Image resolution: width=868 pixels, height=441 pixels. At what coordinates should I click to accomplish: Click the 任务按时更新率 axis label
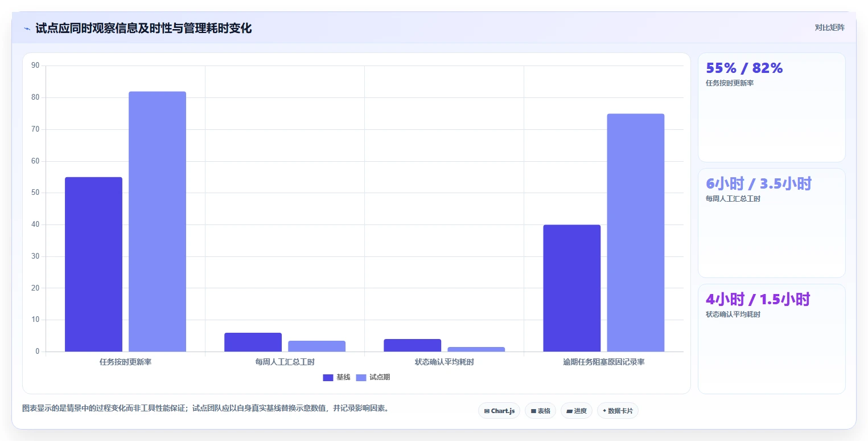[125, 362]
